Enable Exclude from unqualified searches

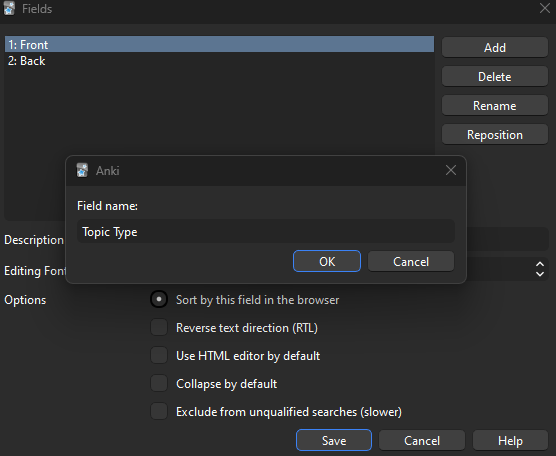coord(159,411)
